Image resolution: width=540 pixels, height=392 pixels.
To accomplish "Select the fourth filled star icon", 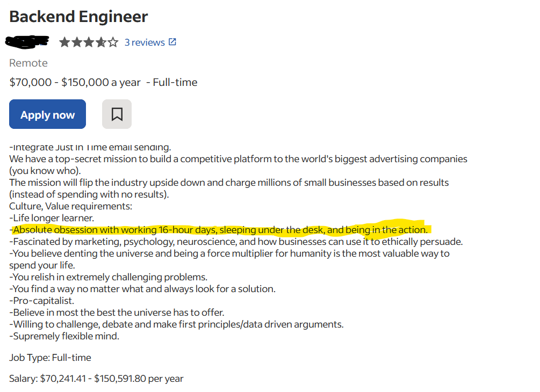I will tap(100, 41).
